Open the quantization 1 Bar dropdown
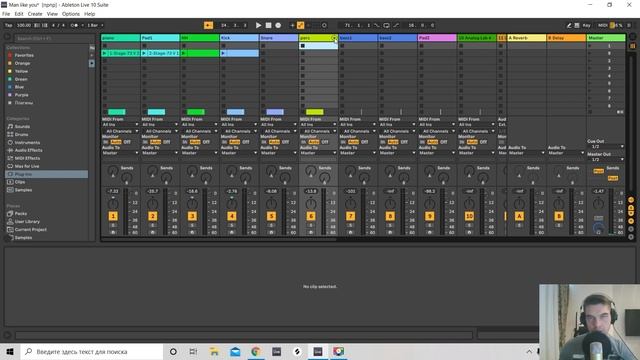 pyautogui.click(x=94, y=25)
